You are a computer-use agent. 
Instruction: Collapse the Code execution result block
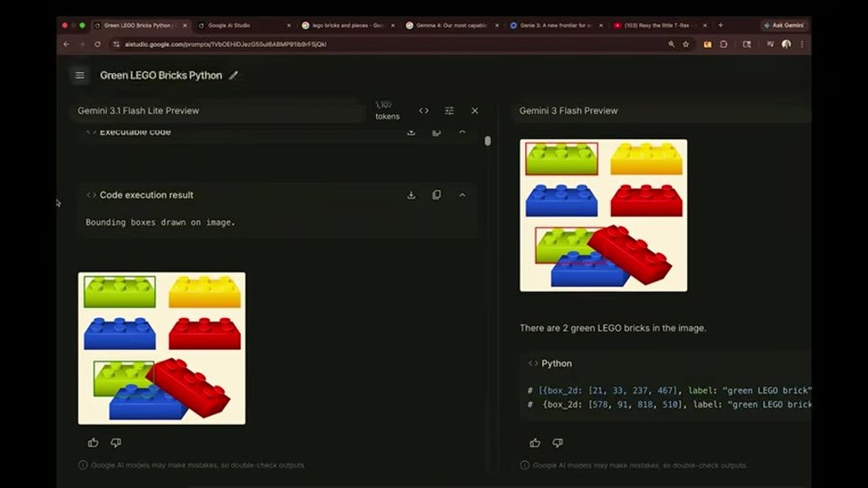(462, 195)
